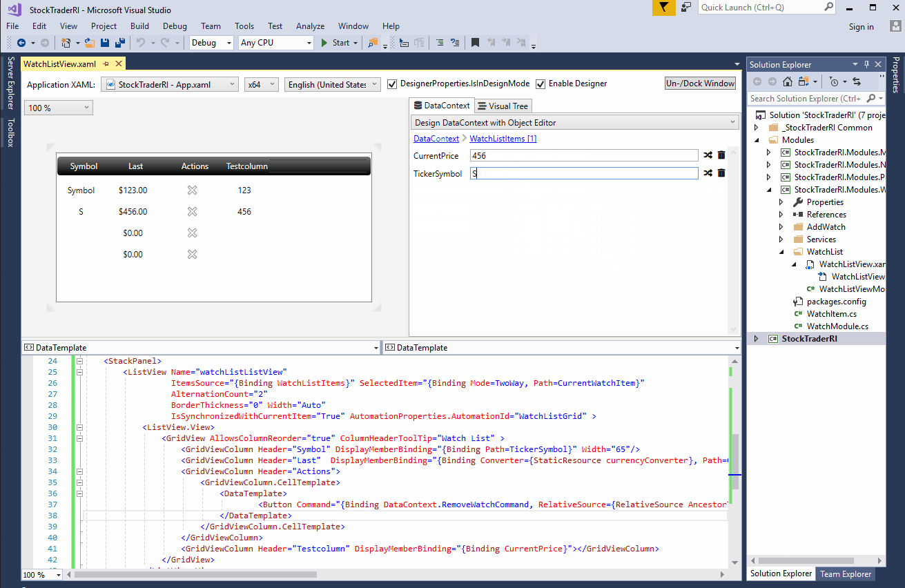Click the code editor horizontal scrollbar thumb
Image resolution: width=905 pixels, height=588 pixels.
(x=195, y=574)
